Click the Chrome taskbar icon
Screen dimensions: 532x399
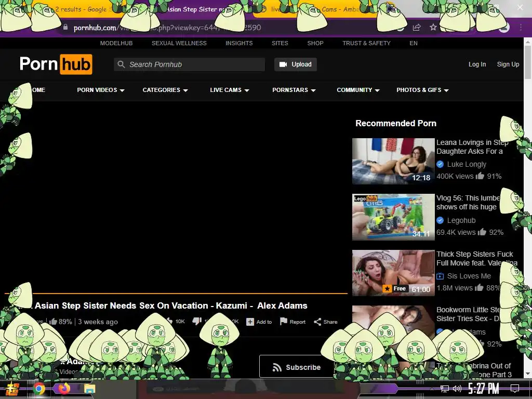(39, 389)
